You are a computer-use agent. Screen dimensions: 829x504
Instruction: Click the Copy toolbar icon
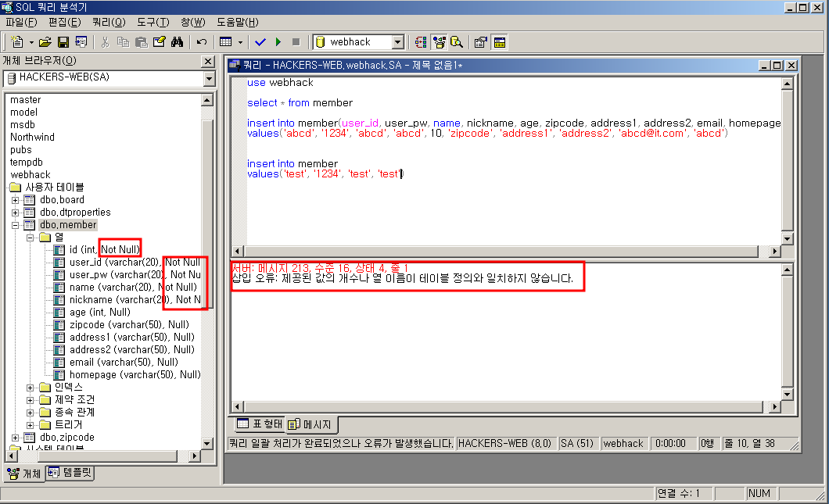(124, 42)
